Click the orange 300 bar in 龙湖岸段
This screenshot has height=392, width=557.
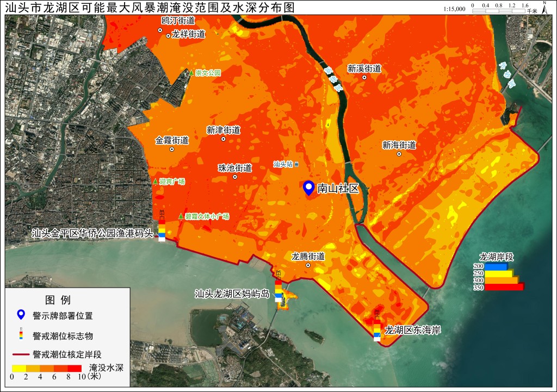(502, 280)
